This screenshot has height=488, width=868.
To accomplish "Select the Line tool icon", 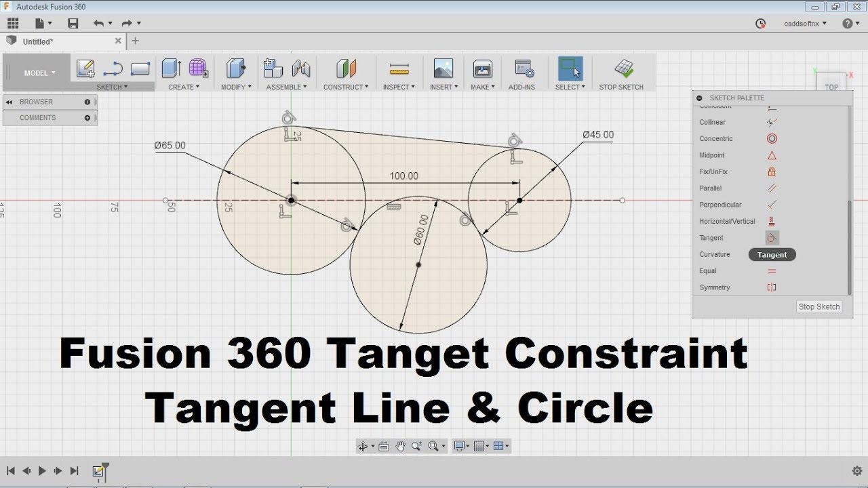I will [x=113, y=69].
